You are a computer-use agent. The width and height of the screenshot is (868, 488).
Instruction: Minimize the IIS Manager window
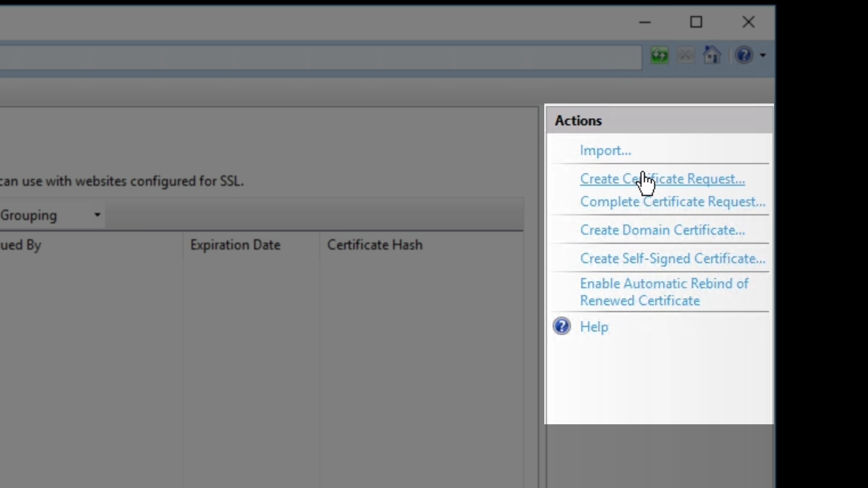point(645,22)
